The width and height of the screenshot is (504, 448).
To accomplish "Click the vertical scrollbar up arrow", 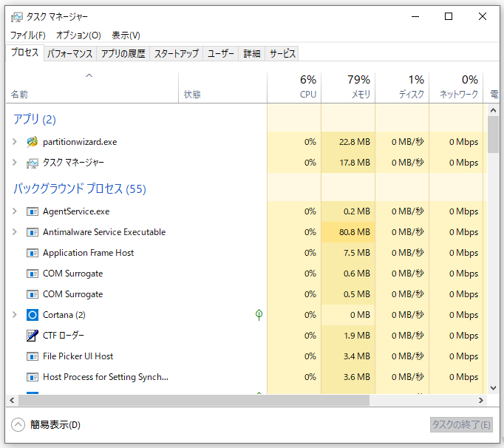I will click(493, 110).
